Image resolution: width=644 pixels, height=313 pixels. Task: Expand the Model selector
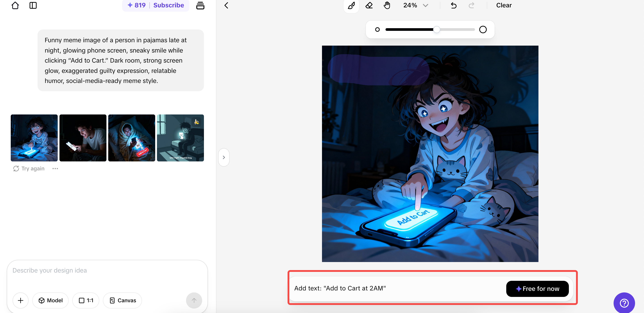pos(51,300)
